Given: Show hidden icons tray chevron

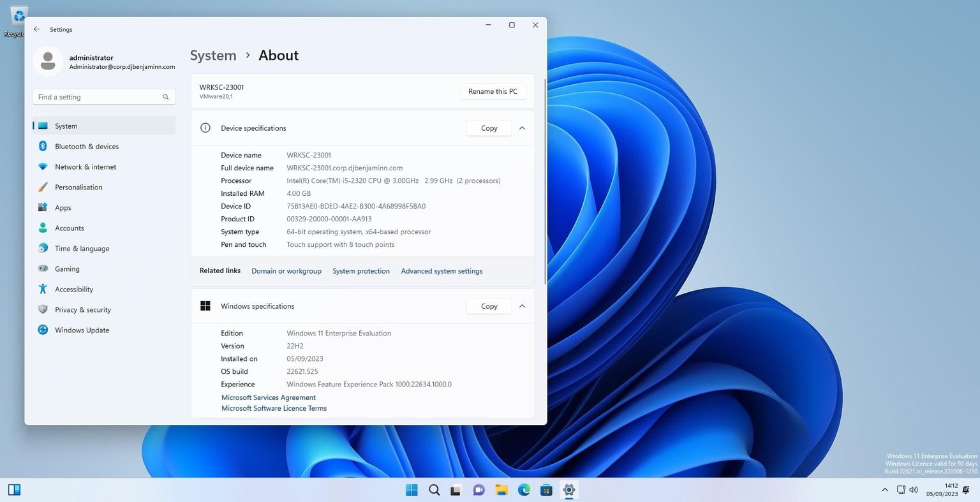Looking at the screenshot, I should [885, 490].
